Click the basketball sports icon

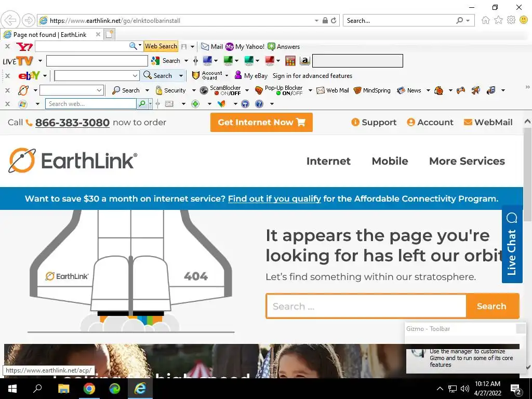438,90
